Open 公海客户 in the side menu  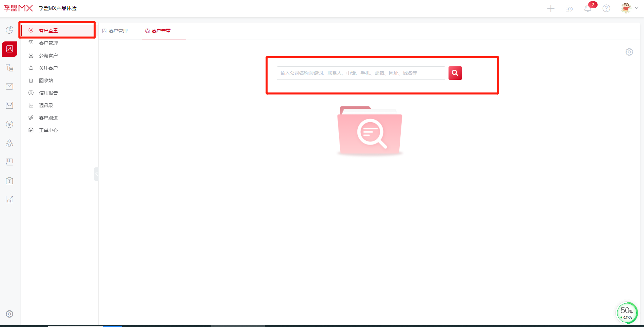(x=48, y=56)
